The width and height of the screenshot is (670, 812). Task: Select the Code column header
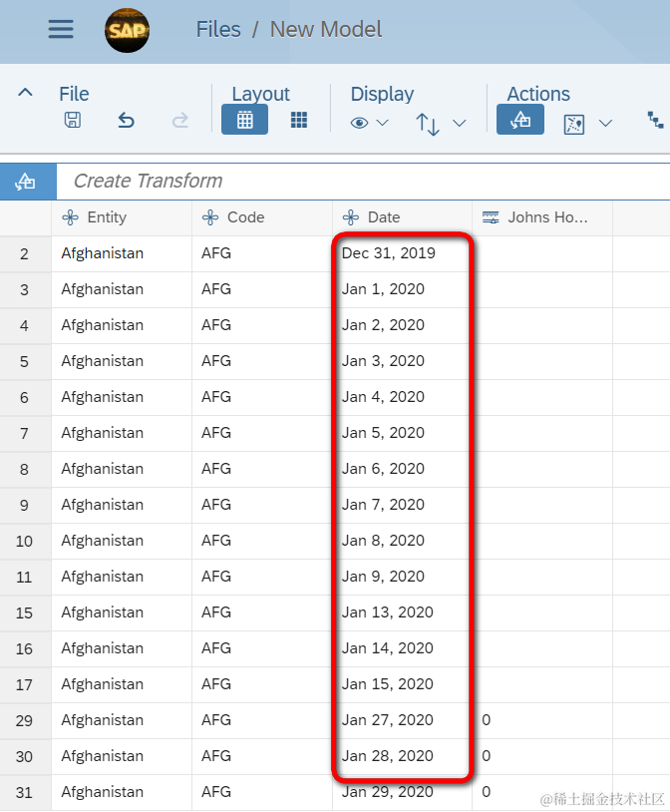[x=262, y=217]
